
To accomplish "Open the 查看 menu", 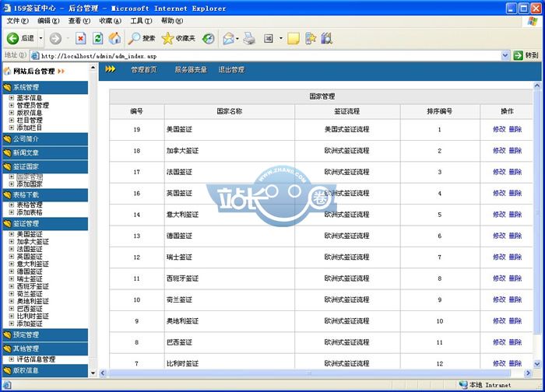I will click(79, 21).
